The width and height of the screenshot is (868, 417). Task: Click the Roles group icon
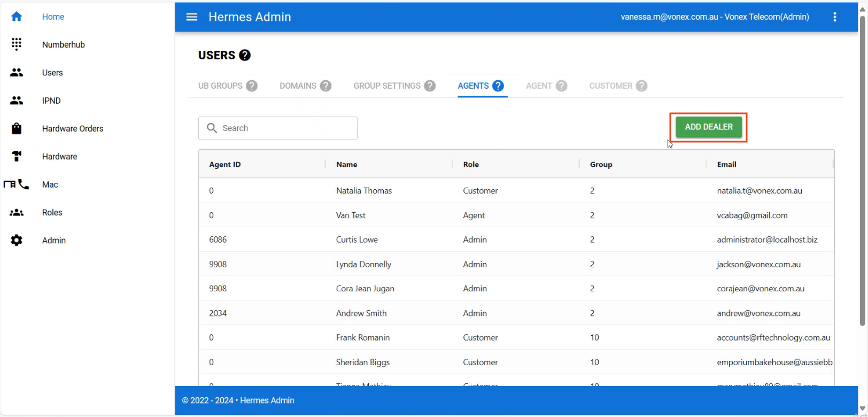17,212
